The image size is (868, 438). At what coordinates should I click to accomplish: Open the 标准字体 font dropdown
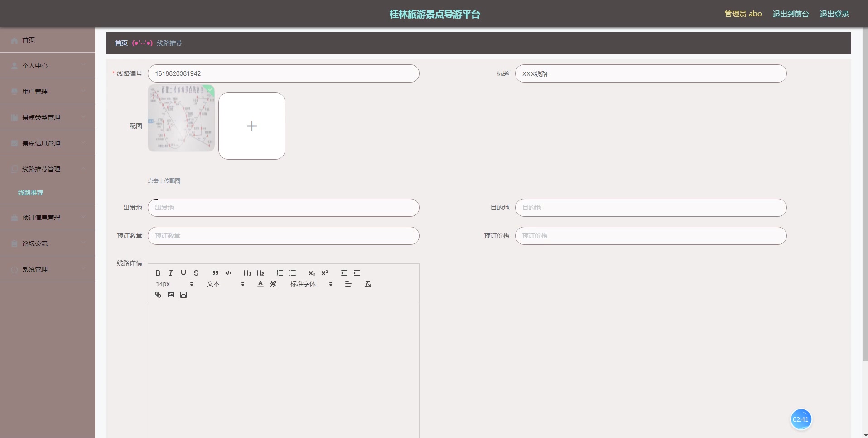311,284
